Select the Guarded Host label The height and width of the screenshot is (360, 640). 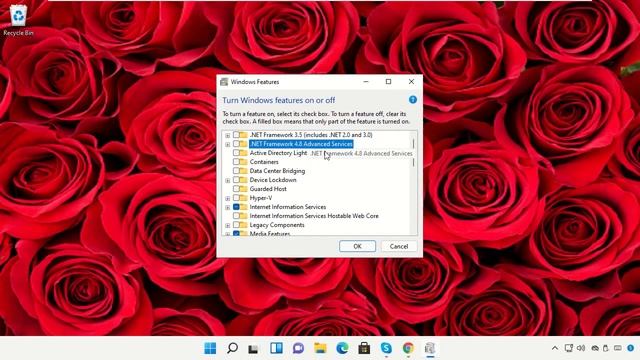[x=268, y=189]
